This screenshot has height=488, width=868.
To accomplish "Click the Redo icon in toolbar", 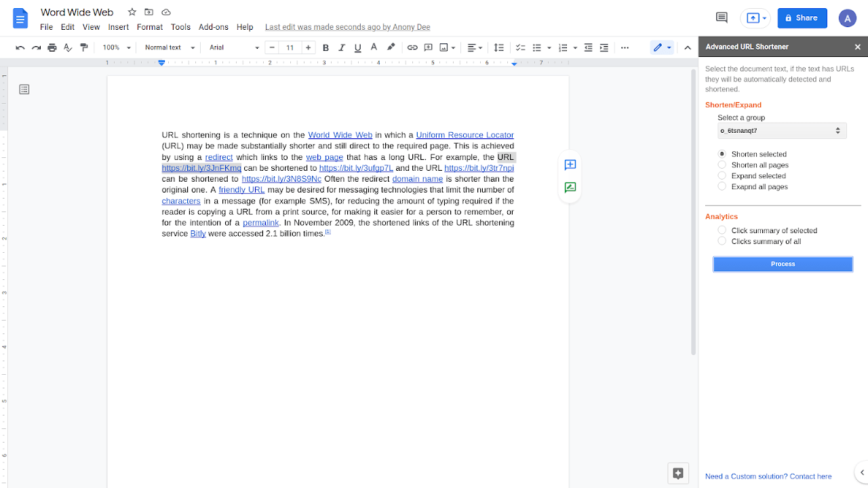I will coord(36,47).
